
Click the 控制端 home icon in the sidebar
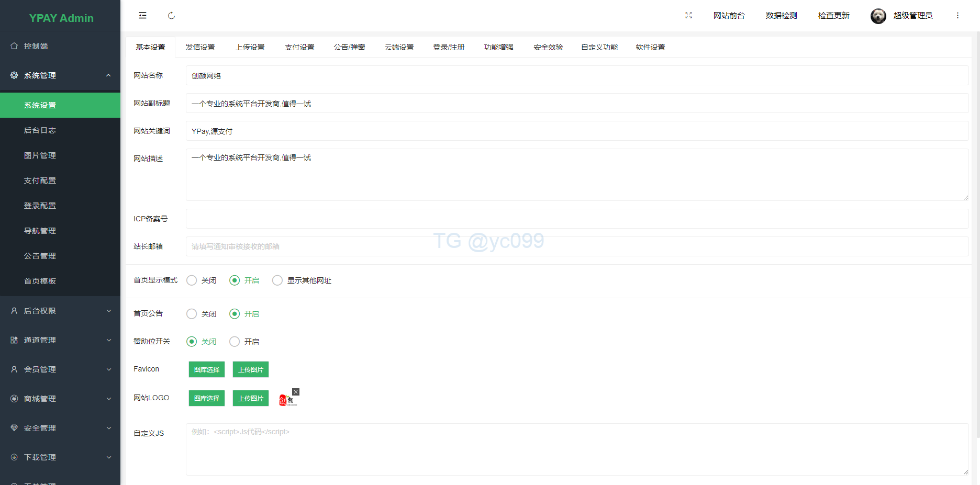pos(14,46)
